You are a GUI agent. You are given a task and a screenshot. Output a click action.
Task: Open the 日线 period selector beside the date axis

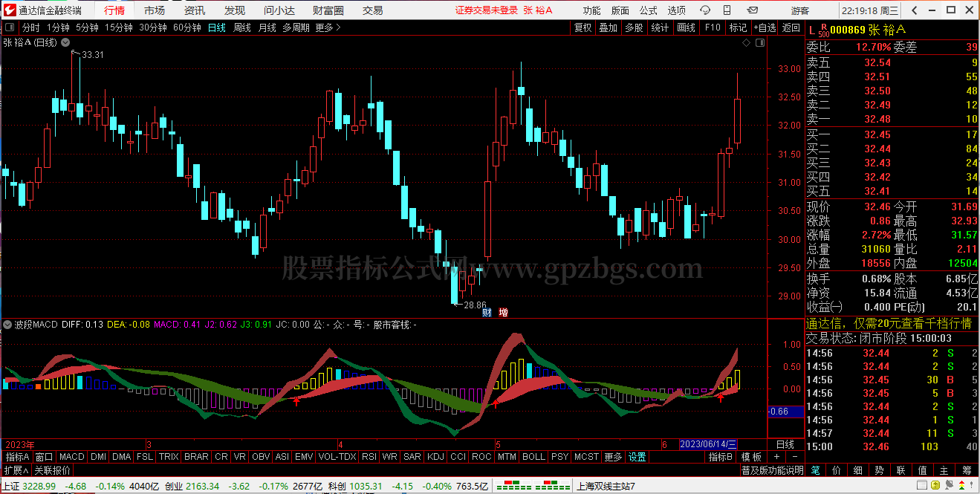tap(785, 444)
